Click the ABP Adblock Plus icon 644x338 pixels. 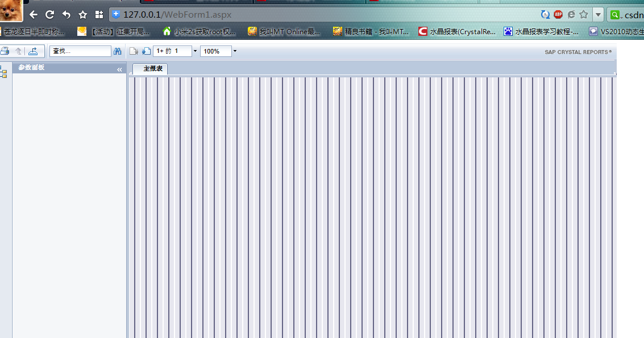(x=558, y=14)
